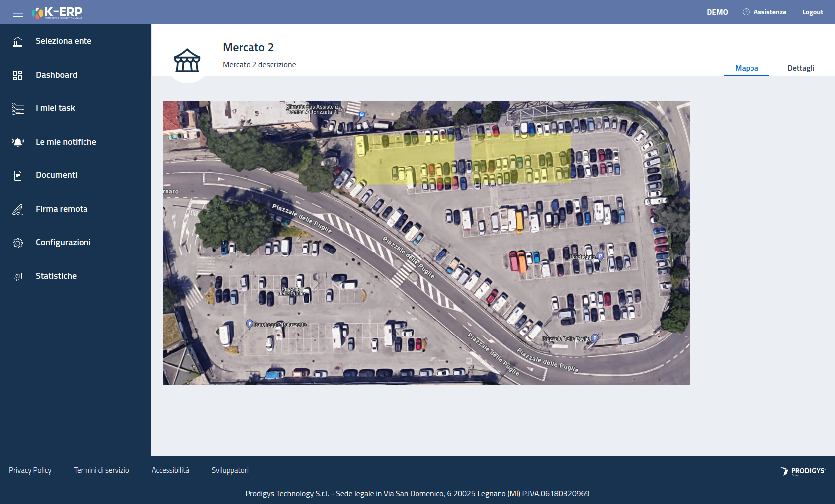Image resolution: width=835 pixels, height=504 pixels.
Task: Open notifications bell icon in sidebar
Action: (18, 142)
